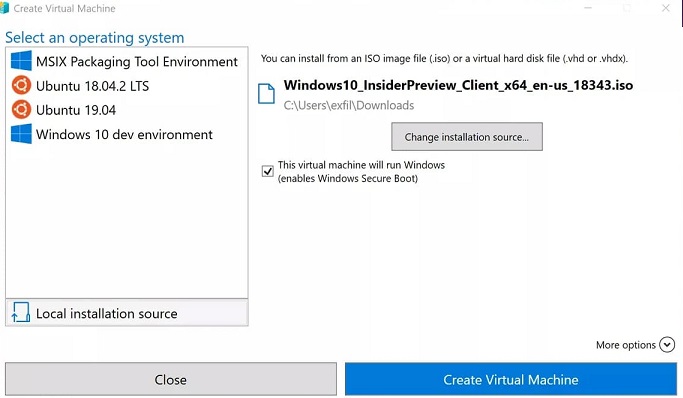Click the 'enables Windows Secure Boot' label
This screenshot has width=683, height=398.
coord(348,179)
